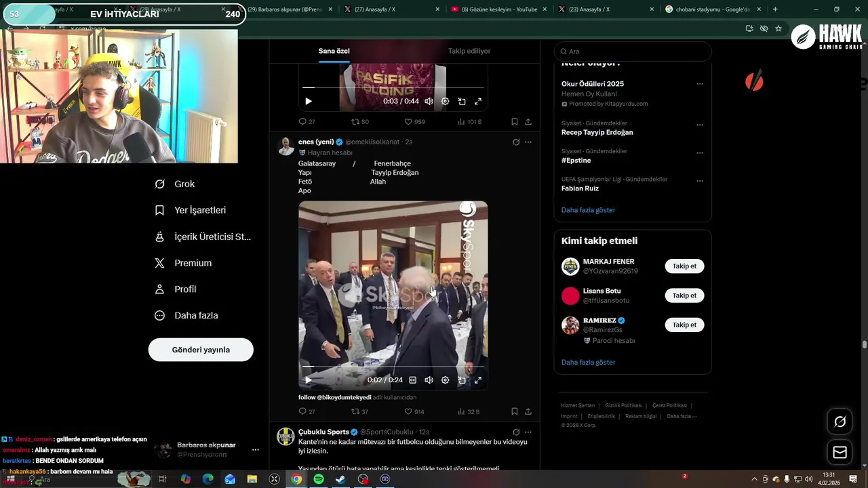The image size is (868, 488).
Task: Repost the tweet showing 80 reposts
Action: point(359,122)
